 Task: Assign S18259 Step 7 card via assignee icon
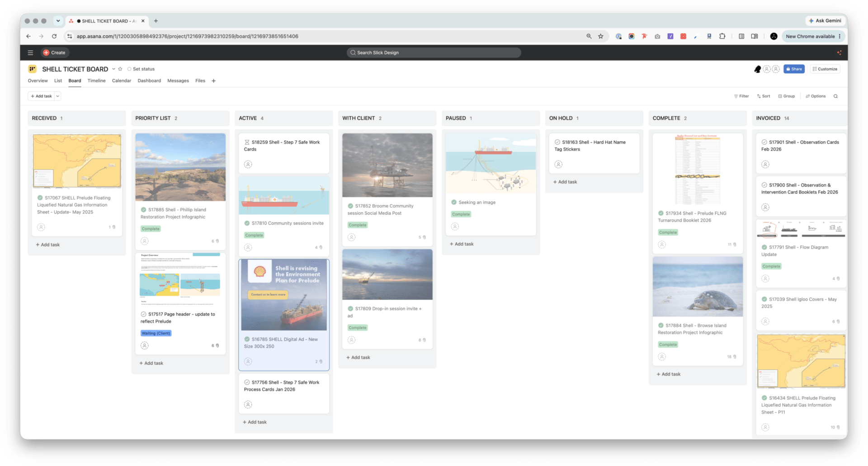click(x=248, y=165)
